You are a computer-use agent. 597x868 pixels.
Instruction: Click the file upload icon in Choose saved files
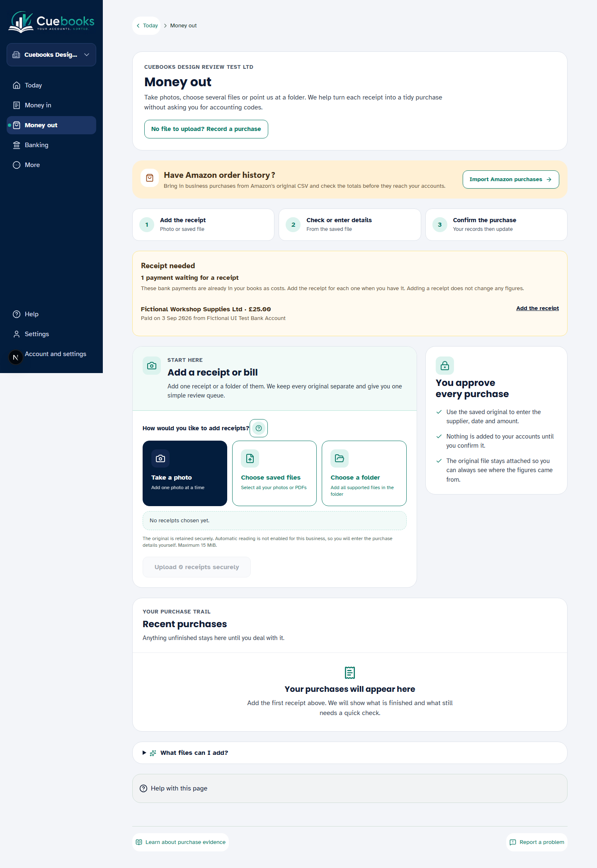pyautogui.click(x=250, y=458)
